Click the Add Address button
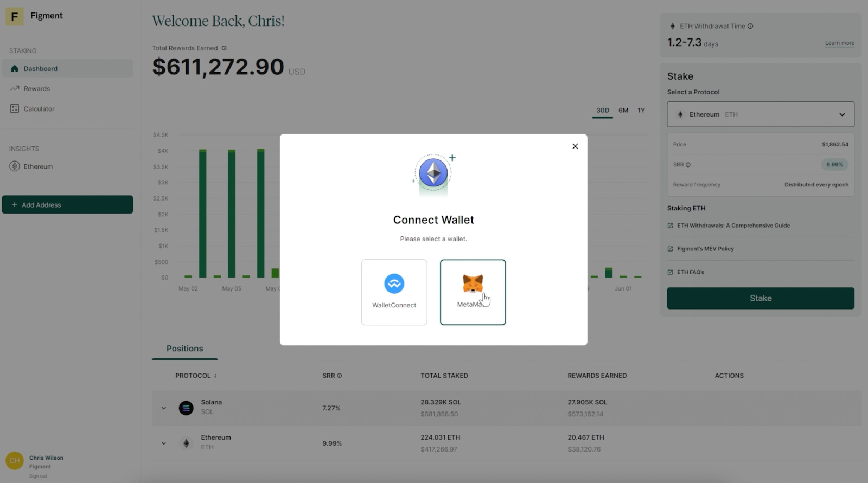The image size is (868, 483). 67,205
